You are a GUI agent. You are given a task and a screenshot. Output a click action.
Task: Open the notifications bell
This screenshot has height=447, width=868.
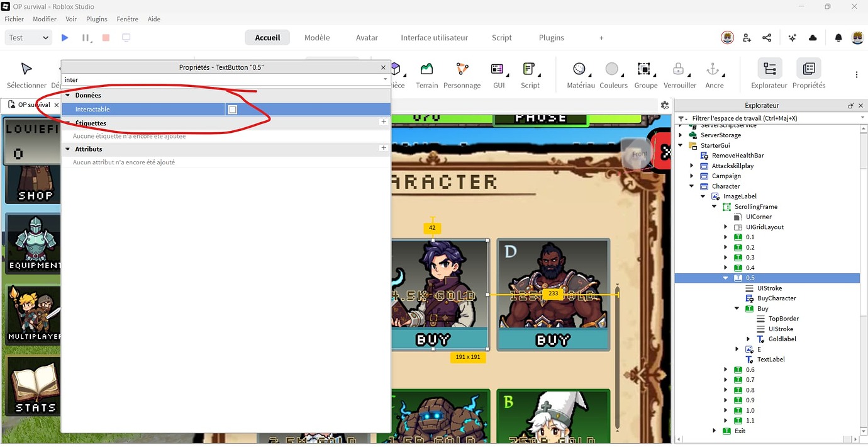point(838,38)
